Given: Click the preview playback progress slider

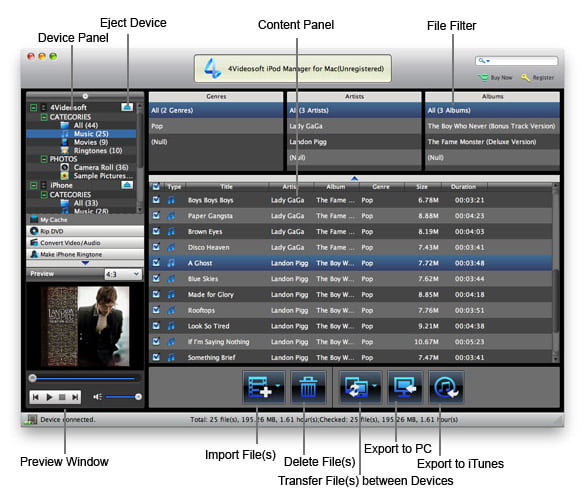Looking at the screenshot, I should pos(85,378).
